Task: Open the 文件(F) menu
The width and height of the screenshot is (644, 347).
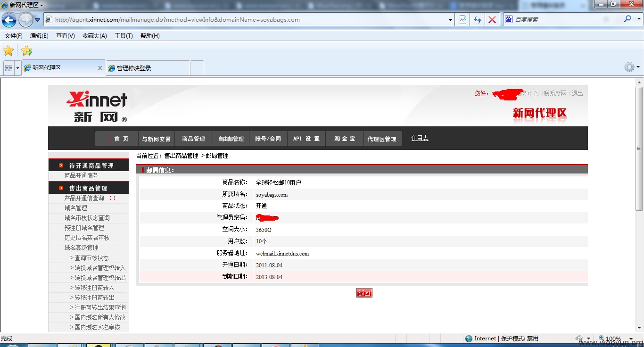Action: tap(14, 36)
